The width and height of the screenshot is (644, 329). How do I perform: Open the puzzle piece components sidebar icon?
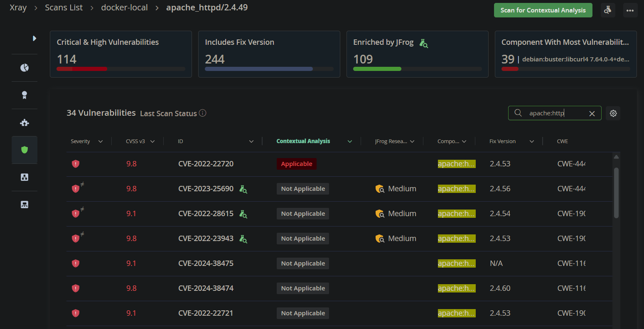pyautogui.click(x=25, y=122)
